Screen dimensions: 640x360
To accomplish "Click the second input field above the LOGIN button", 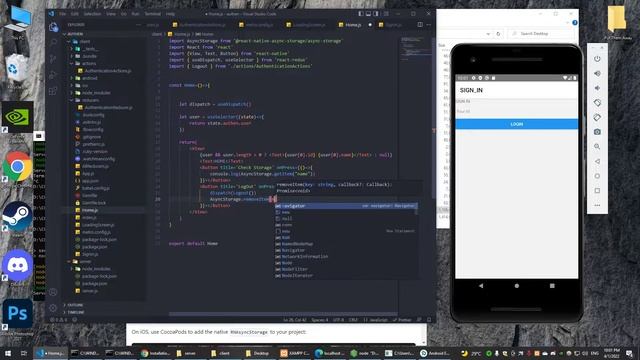I will pyautogui.click(x=516, y=111).
